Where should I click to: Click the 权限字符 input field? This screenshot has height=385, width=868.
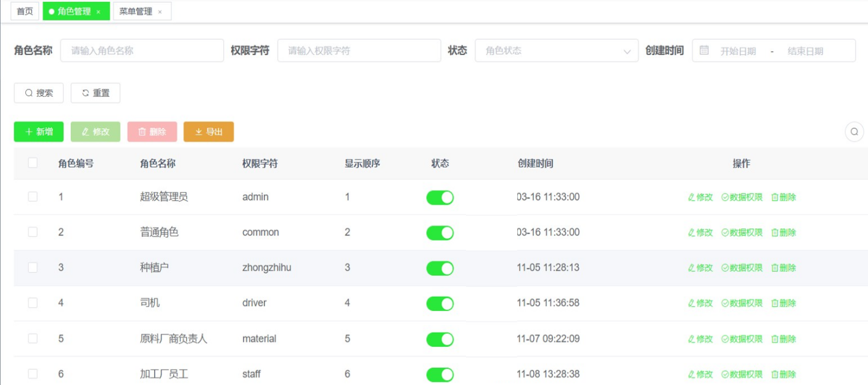click(359, 51)
